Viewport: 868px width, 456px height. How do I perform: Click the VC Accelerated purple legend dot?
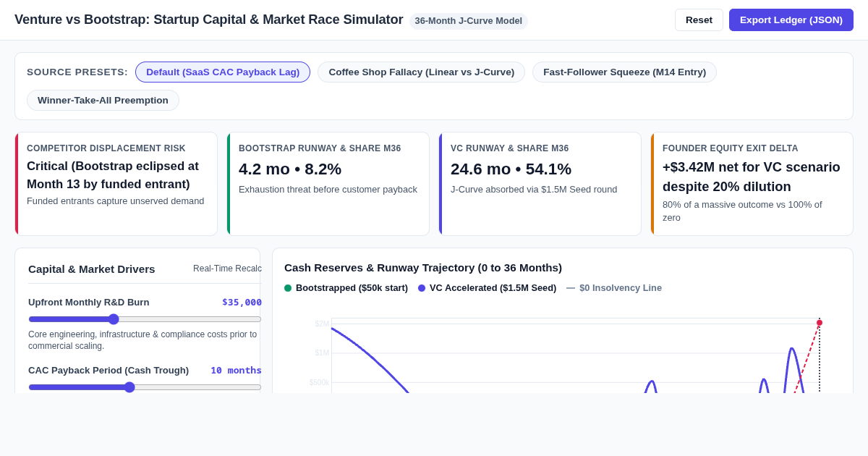[422, 288]
